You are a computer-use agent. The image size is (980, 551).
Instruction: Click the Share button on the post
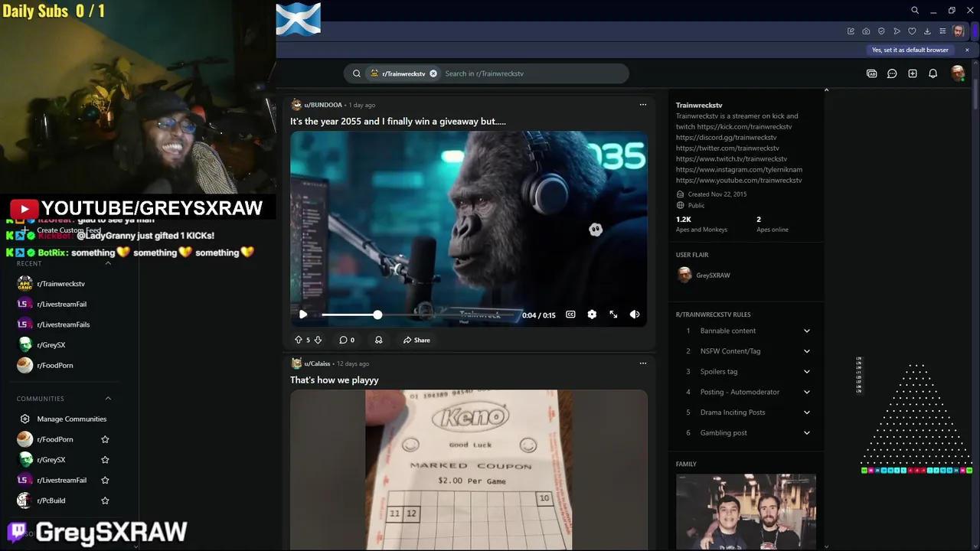coord(416,340)
